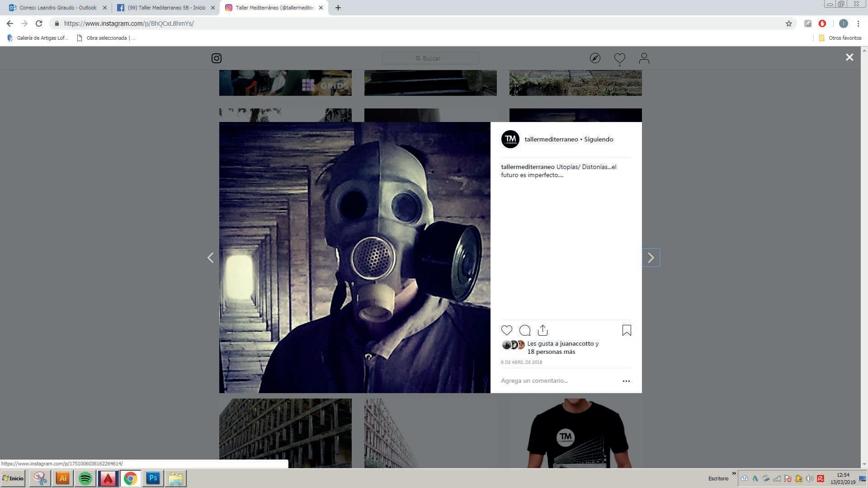Click the Buscar search field

click(430, 58)
